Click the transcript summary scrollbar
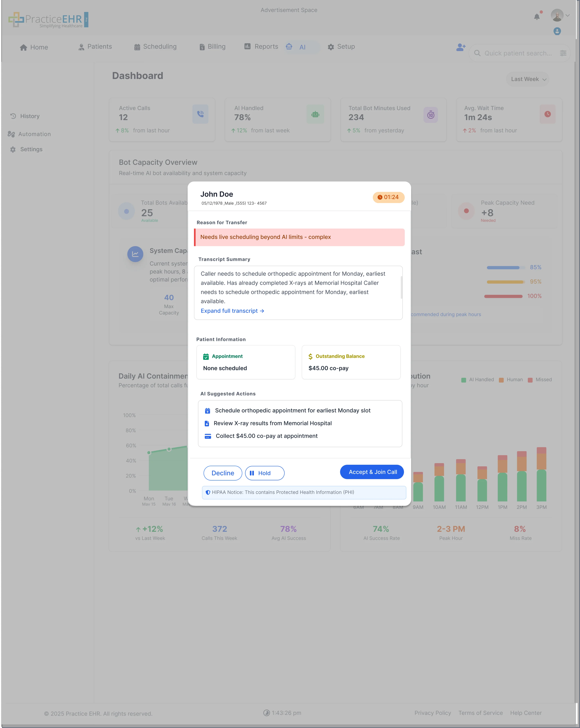580x728 pixels. (401, 287)
